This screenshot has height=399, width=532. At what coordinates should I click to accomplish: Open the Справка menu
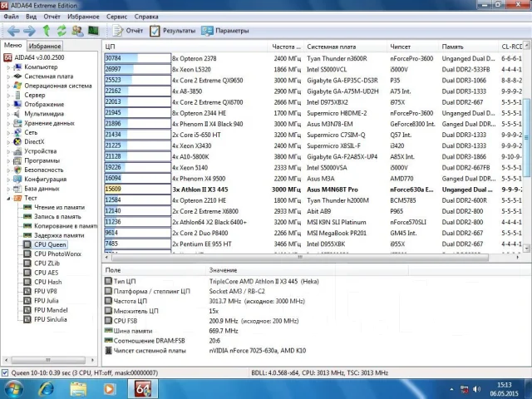[x=146, y=17]
